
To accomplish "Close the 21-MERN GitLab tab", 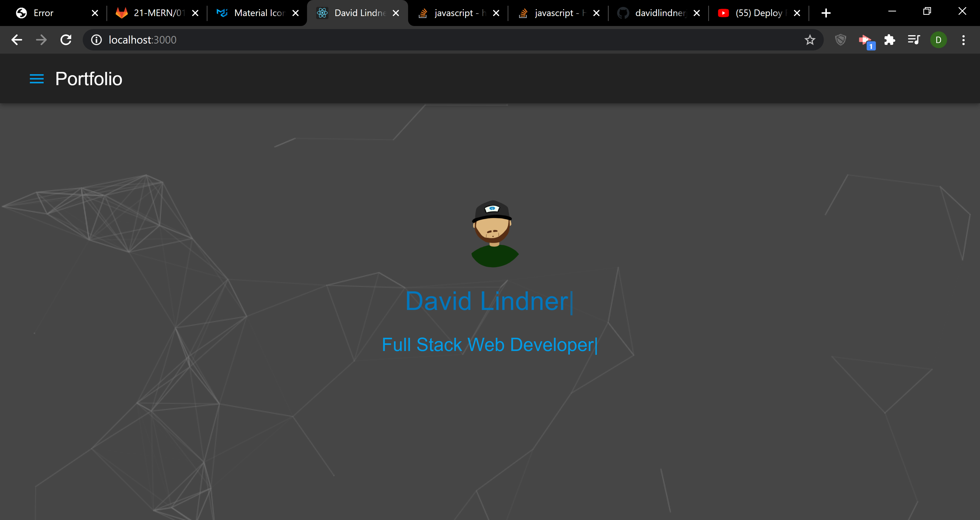I will point(195,12).
